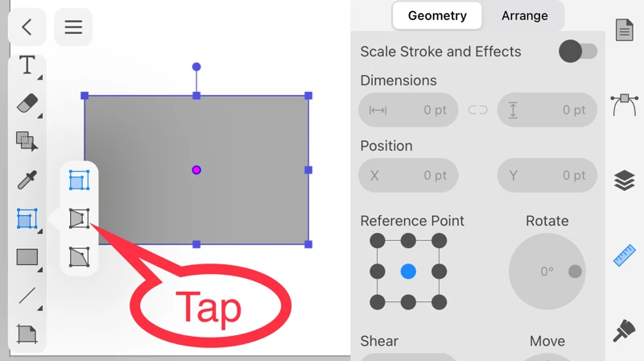
Task: Select the Eraser tool
Action: (x=27, y=103)
